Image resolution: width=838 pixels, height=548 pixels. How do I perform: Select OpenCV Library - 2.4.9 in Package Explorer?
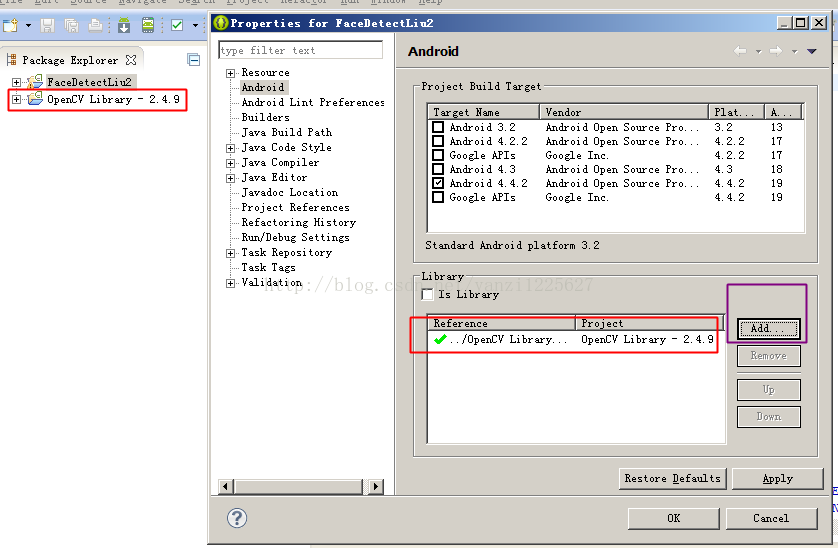[113, 99]
